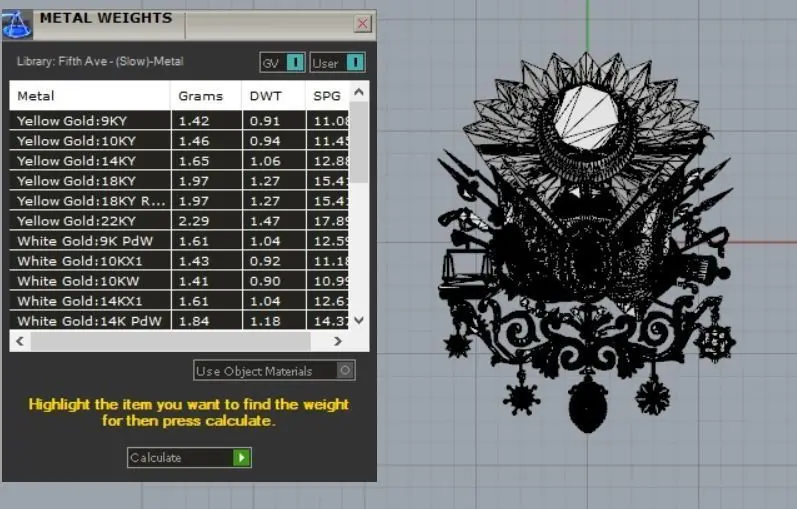Toggle the GV library switch
Image resolution: width=797 pixels, height=509 pixels.
(x=282, y=63)
